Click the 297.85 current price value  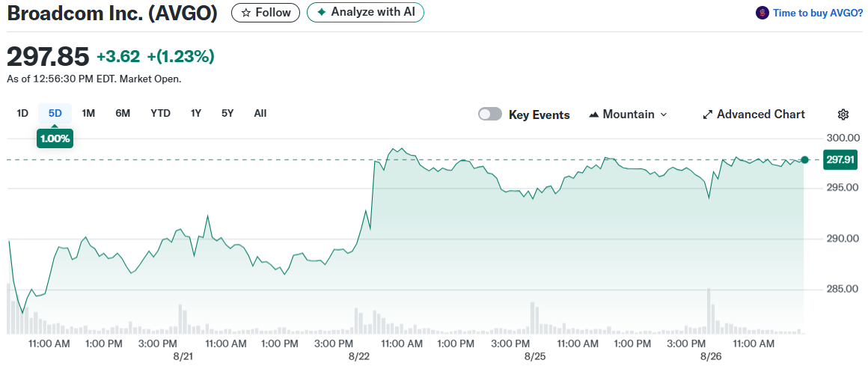pyautogui.click(x=48, y=56)
